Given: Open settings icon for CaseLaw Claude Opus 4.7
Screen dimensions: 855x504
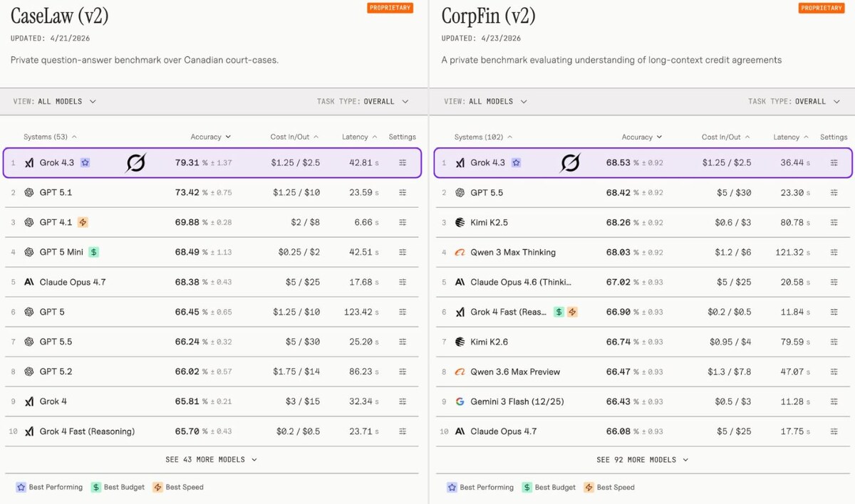Looking at the screenshot, I should click(403, 282).
